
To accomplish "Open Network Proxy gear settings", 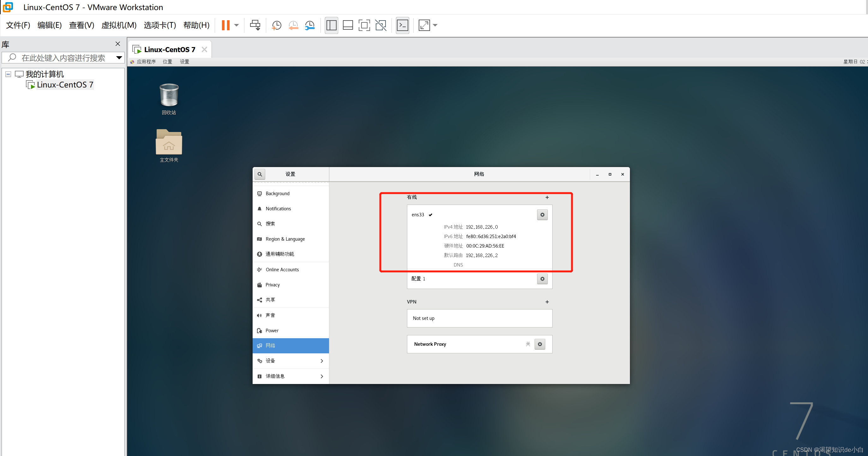I will pyautogui.click(x=540, y=344).
